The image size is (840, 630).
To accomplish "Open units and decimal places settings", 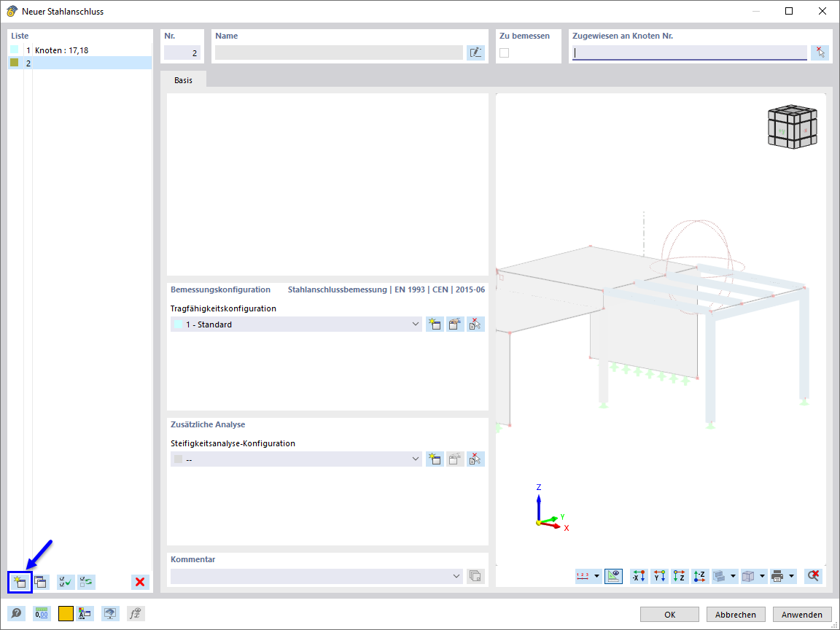I will [x=42, y=613].
